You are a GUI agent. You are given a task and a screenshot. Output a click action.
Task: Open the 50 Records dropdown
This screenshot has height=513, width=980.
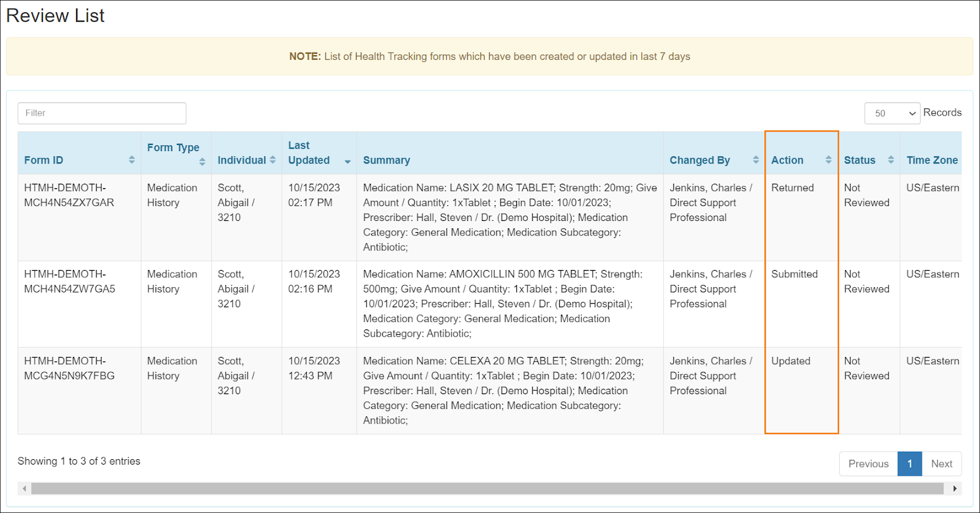[x=892, y=113]
